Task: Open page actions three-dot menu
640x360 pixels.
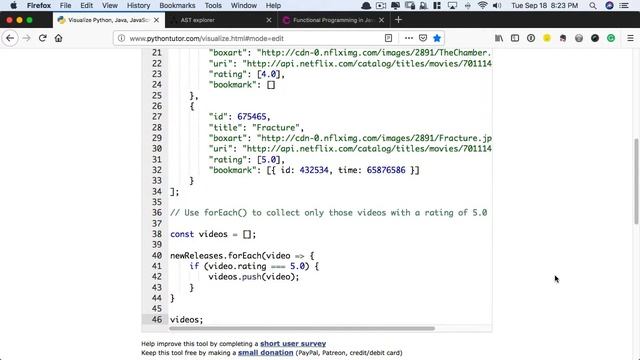Action: (x=409, y=38)
